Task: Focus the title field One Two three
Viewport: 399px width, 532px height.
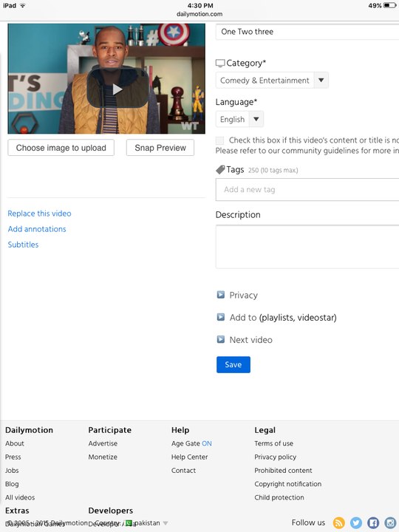Action: [x=307, y=32]
